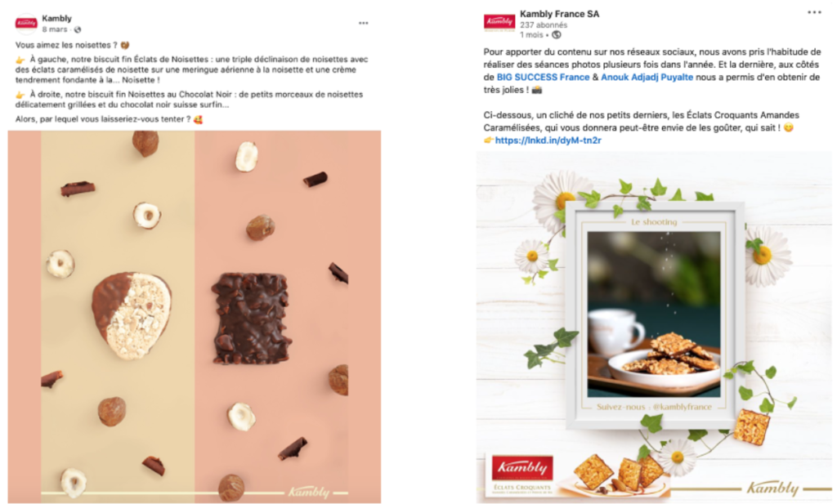Open the Kambly page name on Facebook post
Viewport: 837px width, 504px height.
click(x=56, y=18)
